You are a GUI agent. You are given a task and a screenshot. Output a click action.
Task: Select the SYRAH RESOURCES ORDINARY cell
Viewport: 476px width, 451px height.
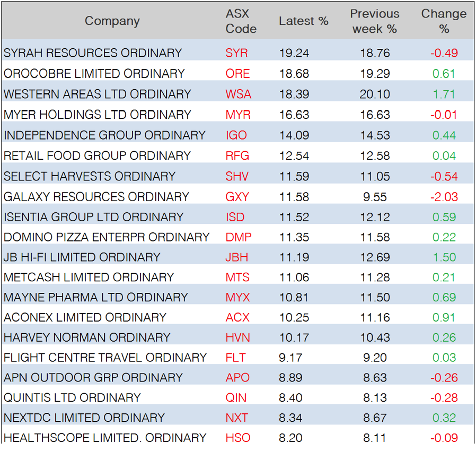pos(93,53)
